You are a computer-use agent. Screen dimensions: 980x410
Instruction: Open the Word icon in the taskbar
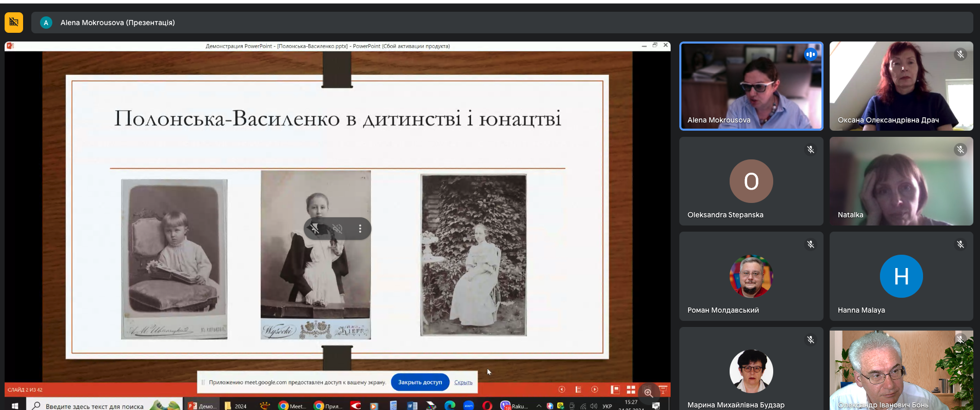coord(412,405)
